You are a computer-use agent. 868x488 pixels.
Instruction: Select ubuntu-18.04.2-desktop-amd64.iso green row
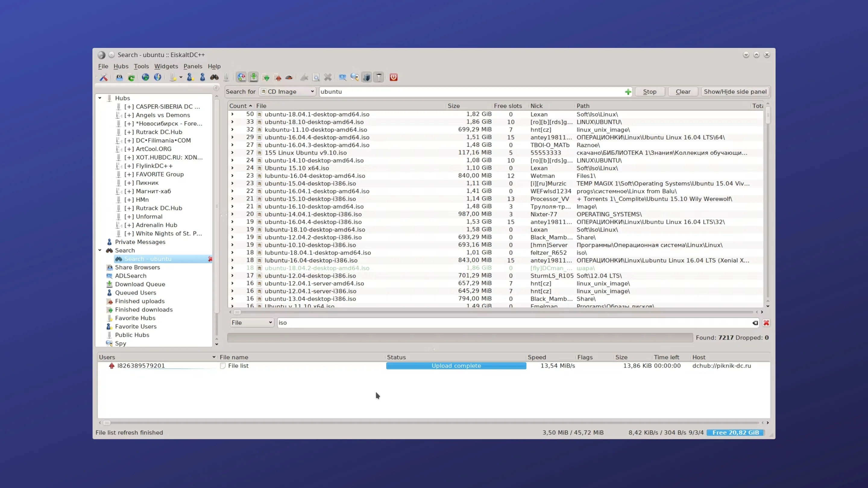[495, 268]
